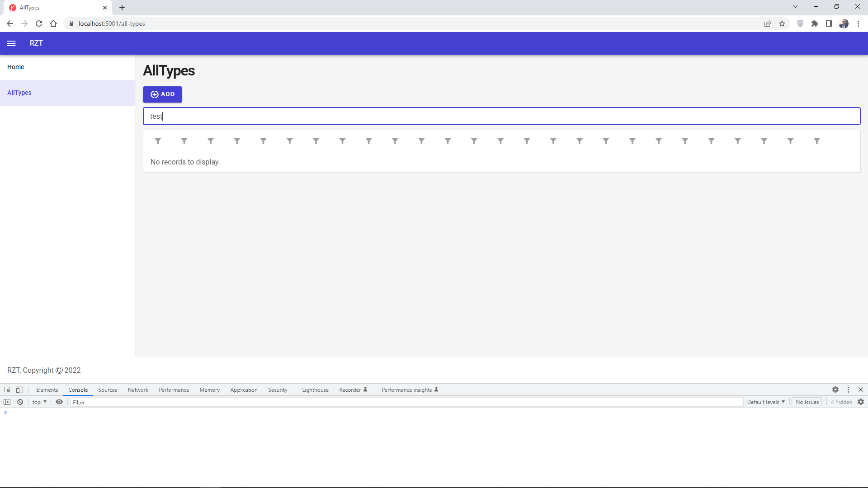The width and height of the screenshot is (868, 488).
Task: Click the search field containing 'test'
Action: click(501, 116)
